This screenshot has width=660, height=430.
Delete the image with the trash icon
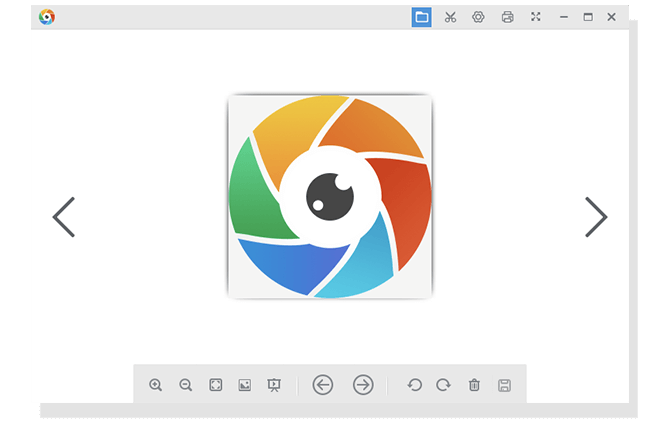(474, 385)
